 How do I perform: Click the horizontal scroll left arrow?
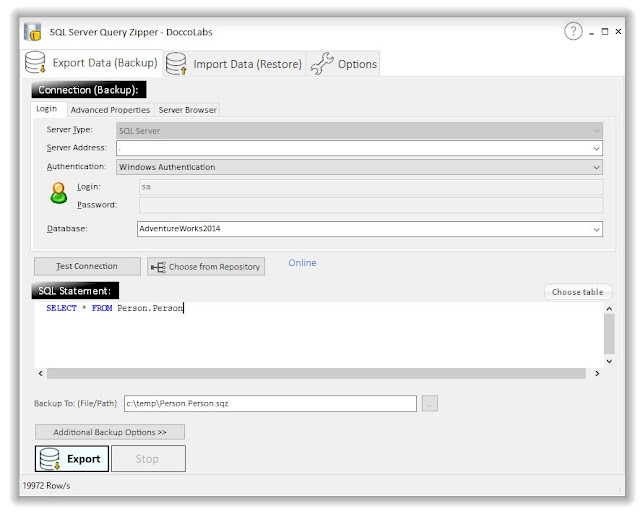coord(40,373)
